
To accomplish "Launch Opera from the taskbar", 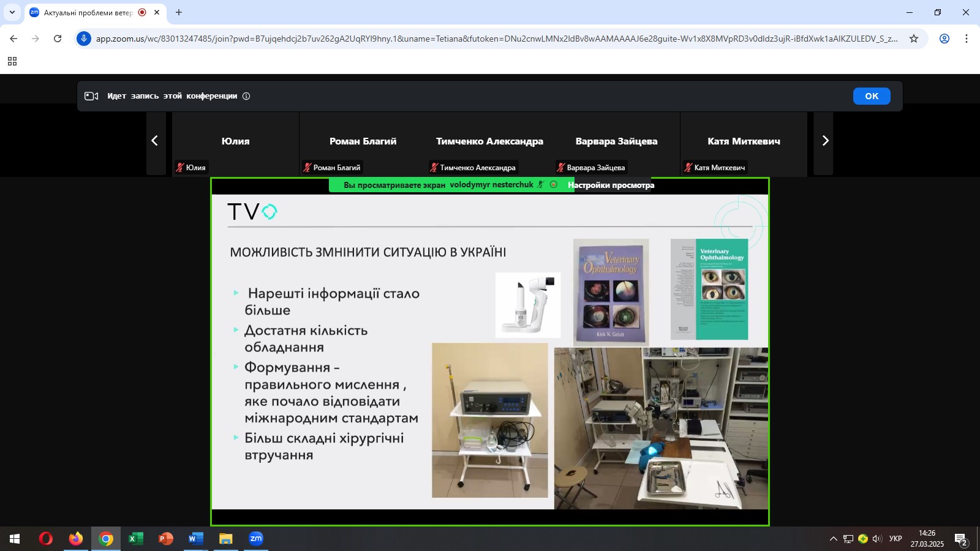I will click(46, 539).
